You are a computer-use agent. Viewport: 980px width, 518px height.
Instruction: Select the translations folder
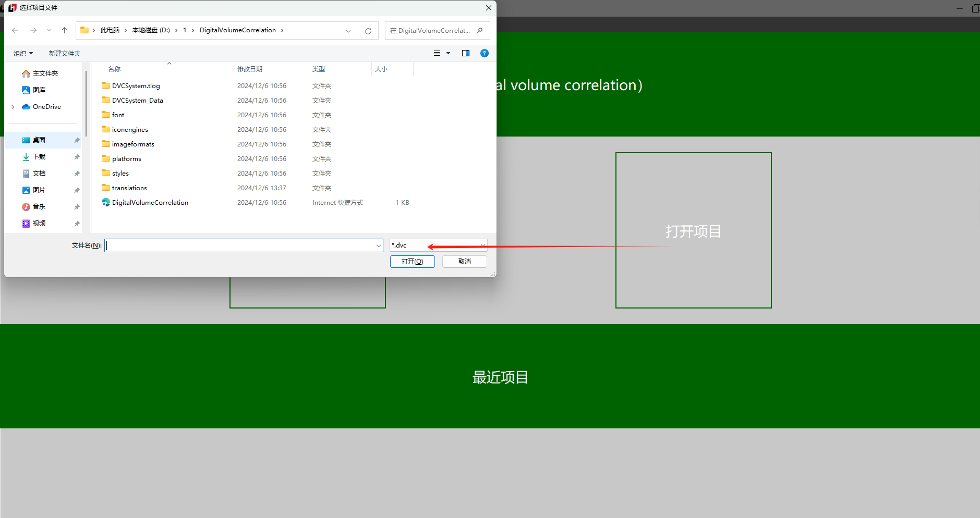pos(129,188)
